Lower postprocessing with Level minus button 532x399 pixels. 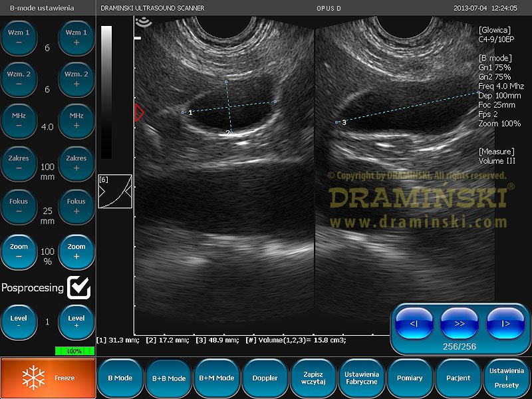tap(19, 322)
